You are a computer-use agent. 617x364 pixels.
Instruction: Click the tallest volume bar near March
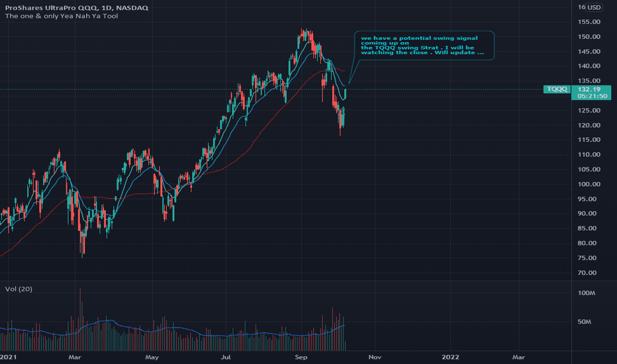[80, 319]
